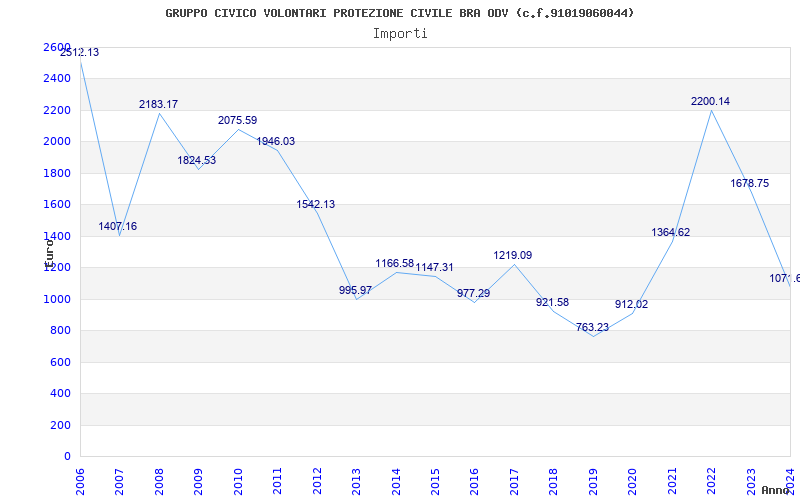Viewport: 800px width, 500px height.
Task: Click year 2007 on the x-axis
Action: tap(119, 482)
